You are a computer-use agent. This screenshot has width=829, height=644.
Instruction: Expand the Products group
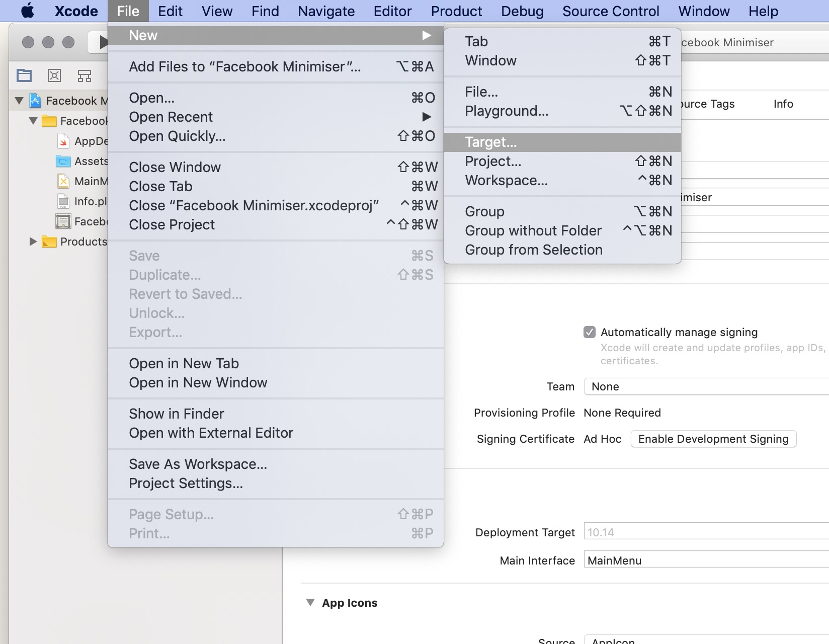pyautogui.click(x=33, y=242)
